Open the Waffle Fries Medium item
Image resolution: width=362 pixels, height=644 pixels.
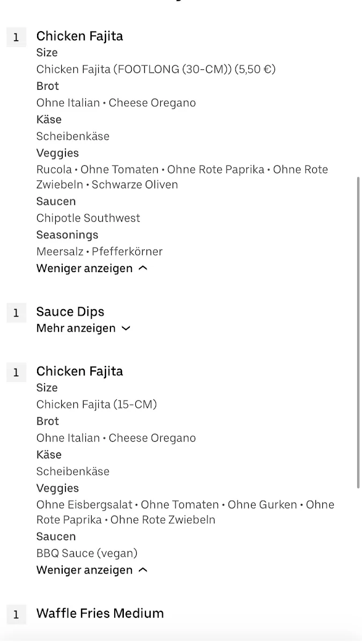[100, 613]
